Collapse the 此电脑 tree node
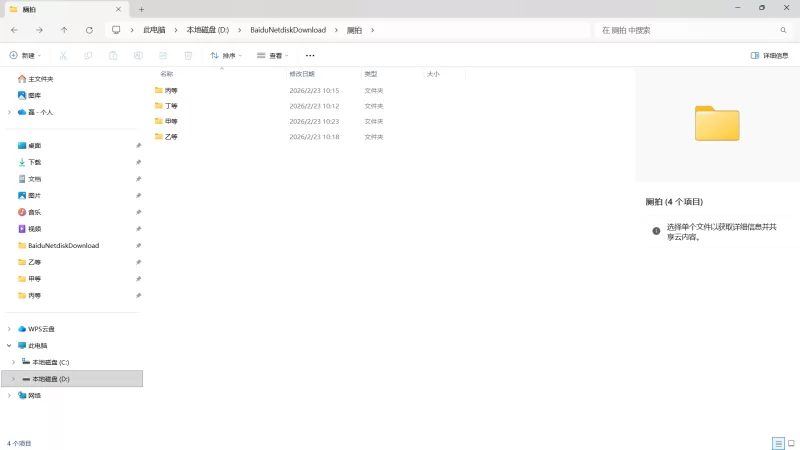The image size is (800, 450). click(9, 345)
